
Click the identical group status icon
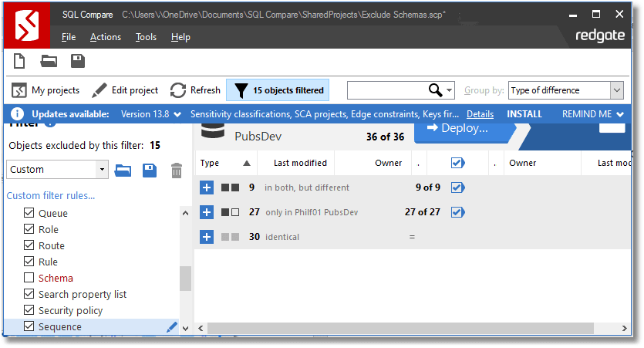(230, 237)
